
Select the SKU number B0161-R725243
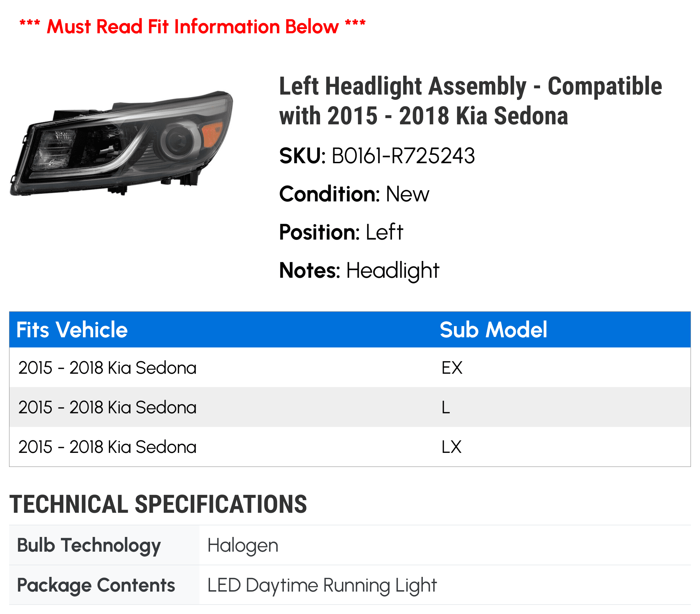coord(403,156)
